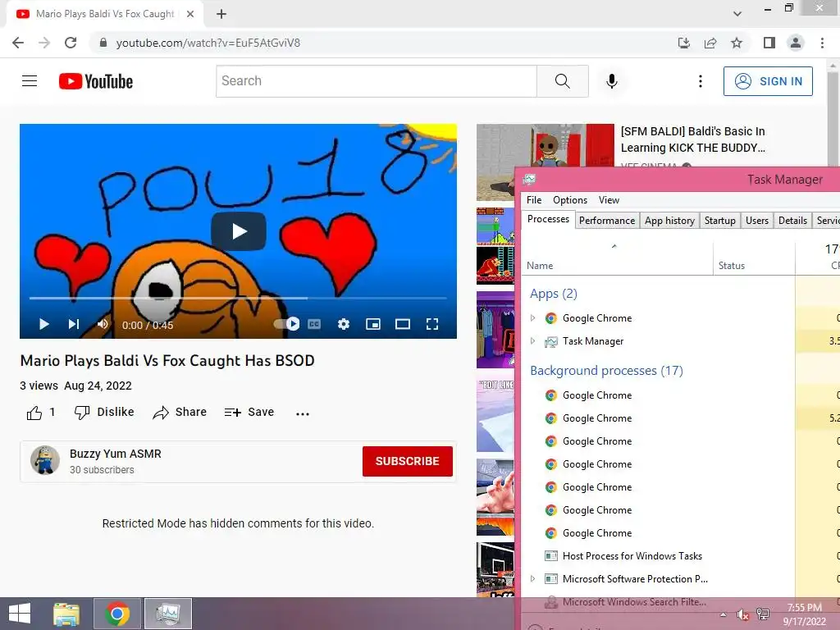Mute the video volume
This screenshot has width=840, height=630.
click(103, 324)
